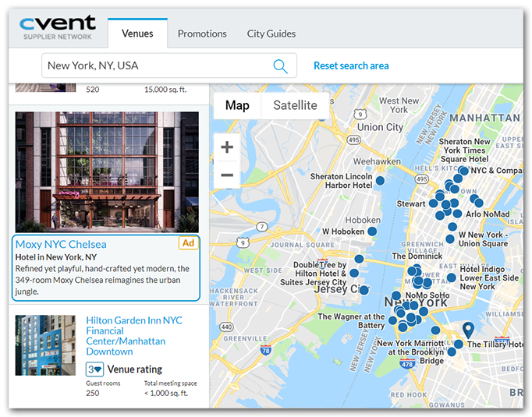Zoom out on the map

(x=227, y=175)
